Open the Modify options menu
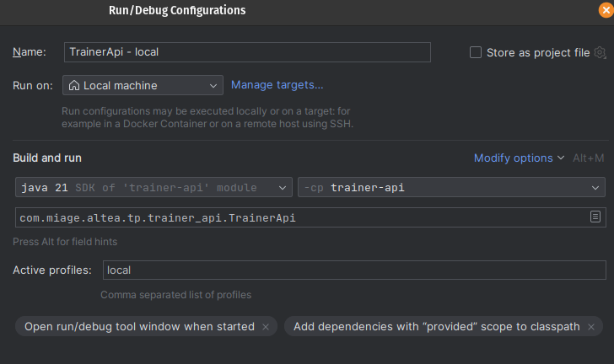614x364 pixels. [x=519, y=158]
